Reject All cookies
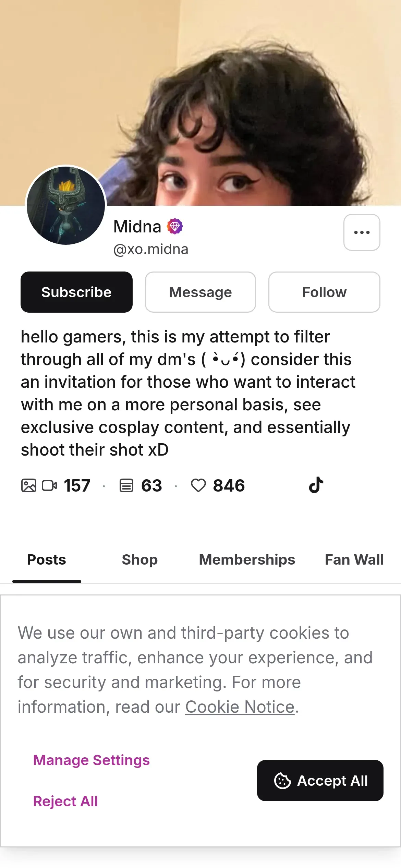This screenshot has height=868, width=401. coord(65,801)
